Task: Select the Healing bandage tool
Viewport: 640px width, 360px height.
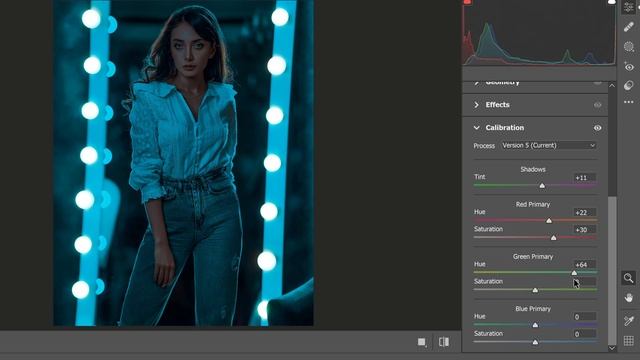Action: tap(629, 27)
